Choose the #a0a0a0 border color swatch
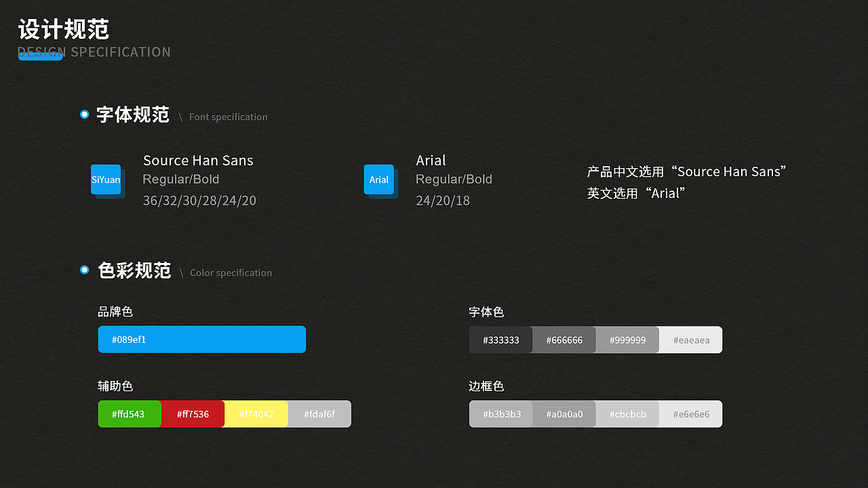 coord(564,414)
